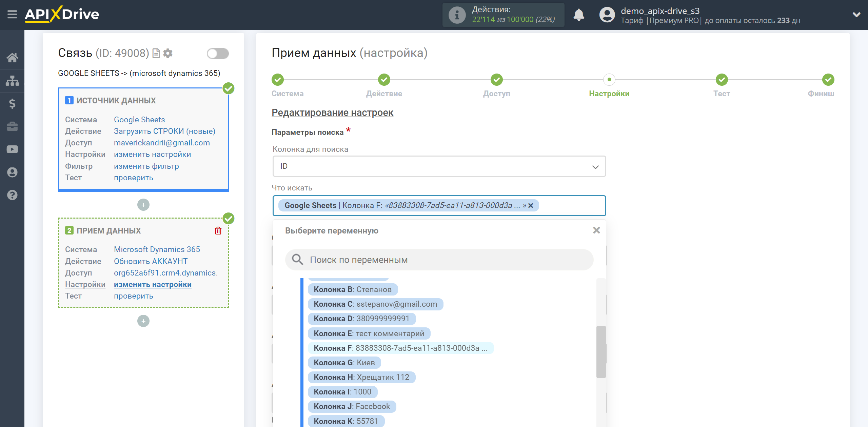The image size is (868, 427).
Task: Open the Колонка для поиска dropdown
Action: (x=439, y=166)
